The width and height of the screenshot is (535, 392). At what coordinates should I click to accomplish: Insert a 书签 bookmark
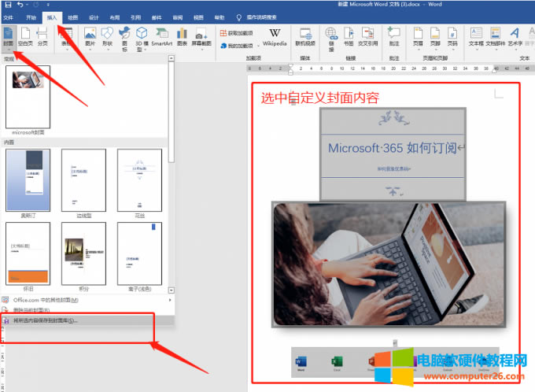[349, 39]
